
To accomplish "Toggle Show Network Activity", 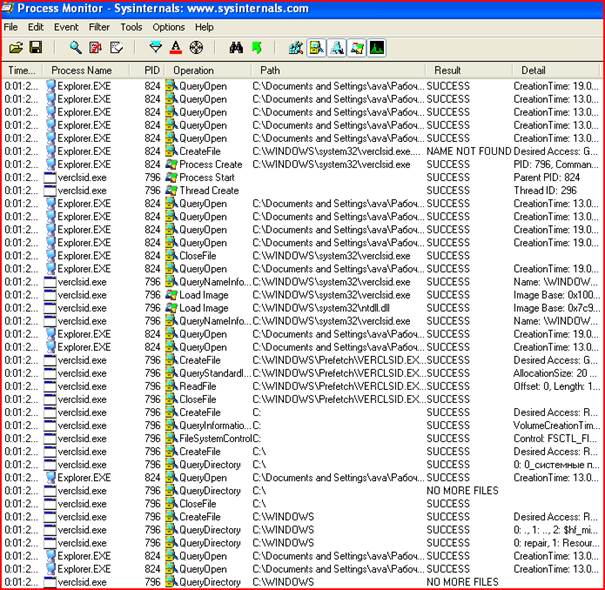I will pos(337,48).
